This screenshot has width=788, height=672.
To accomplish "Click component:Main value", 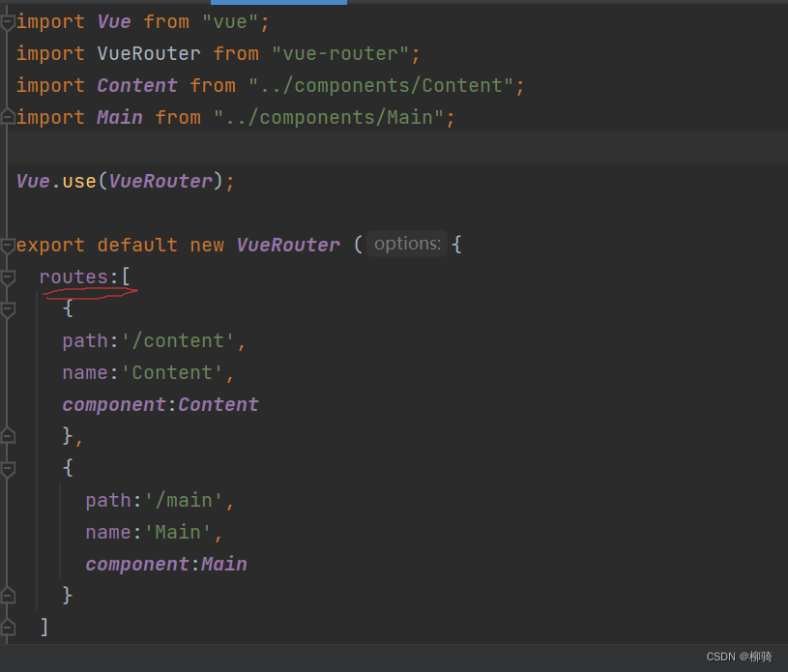I will click(x=224, y=564).
